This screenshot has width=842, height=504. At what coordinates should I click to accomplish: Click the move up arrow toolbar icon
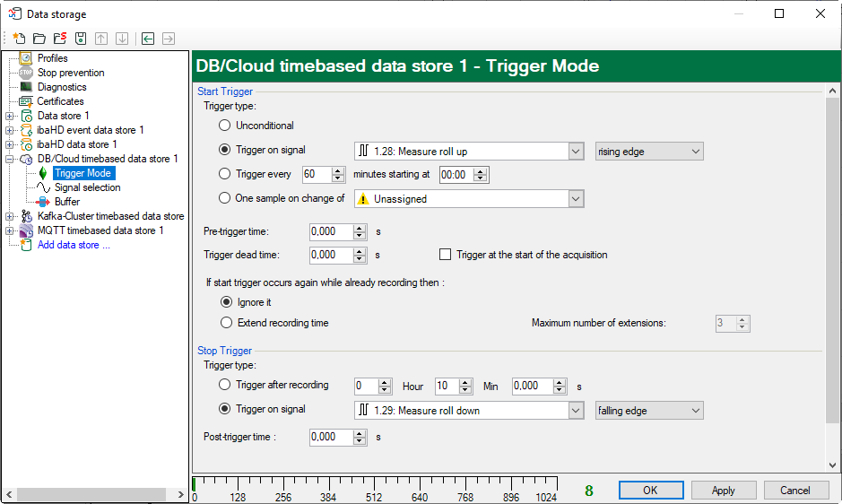click(x=101, y=39)
